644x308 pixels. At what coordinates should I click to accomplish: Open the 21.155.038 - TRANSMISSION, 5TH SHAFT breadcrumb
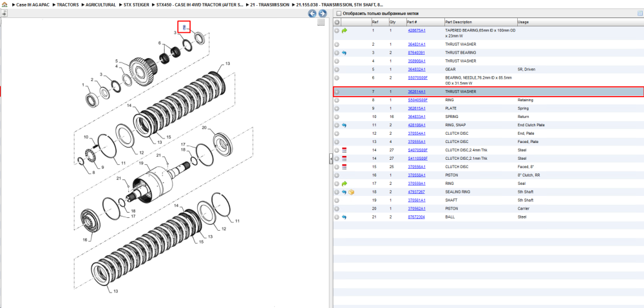[339, 5]
